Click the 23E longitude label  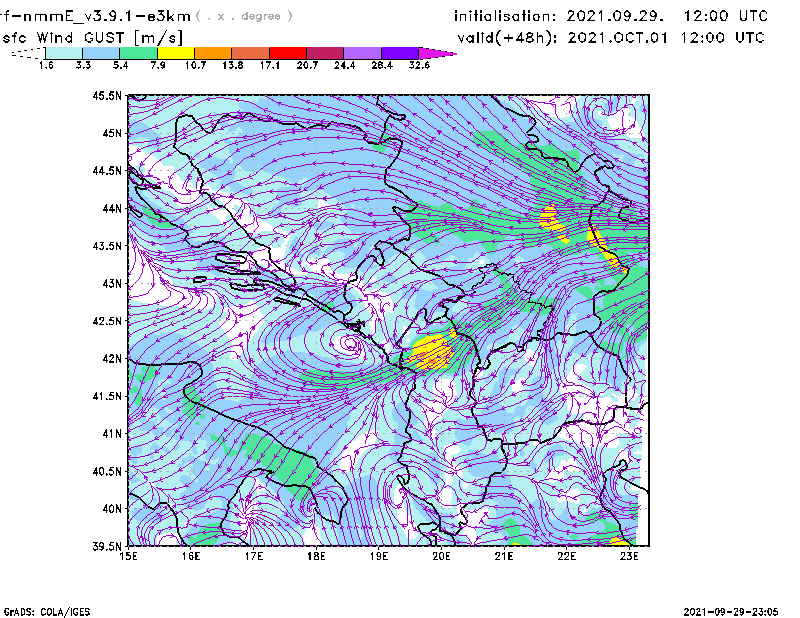(629, 556)
